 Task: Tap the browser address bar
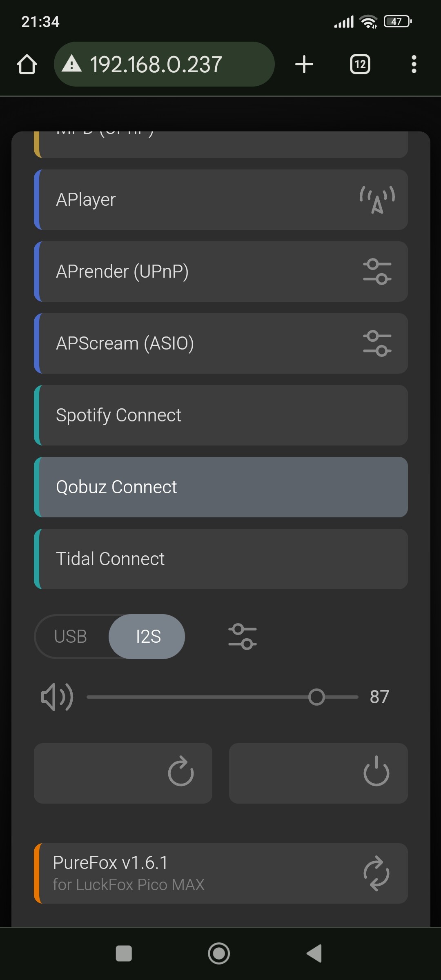163,64
